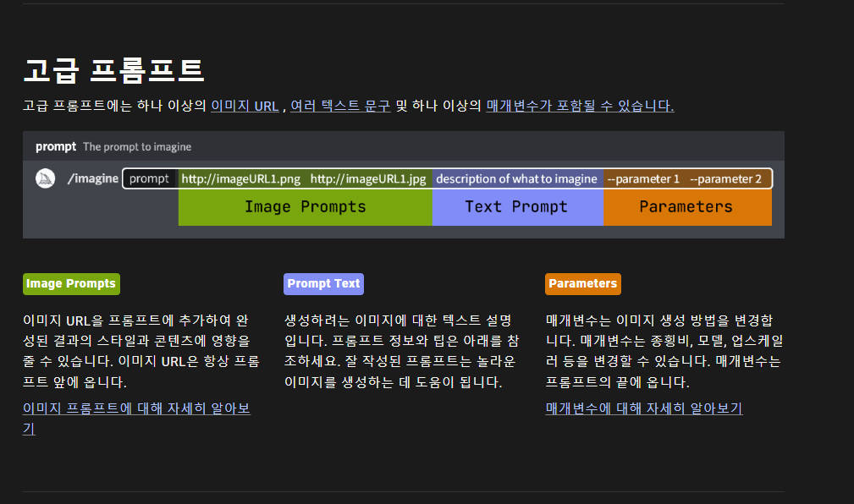854x504 pixels.
Task: Click the 'prompt' field label box
Action: click(x=150, y=178)
